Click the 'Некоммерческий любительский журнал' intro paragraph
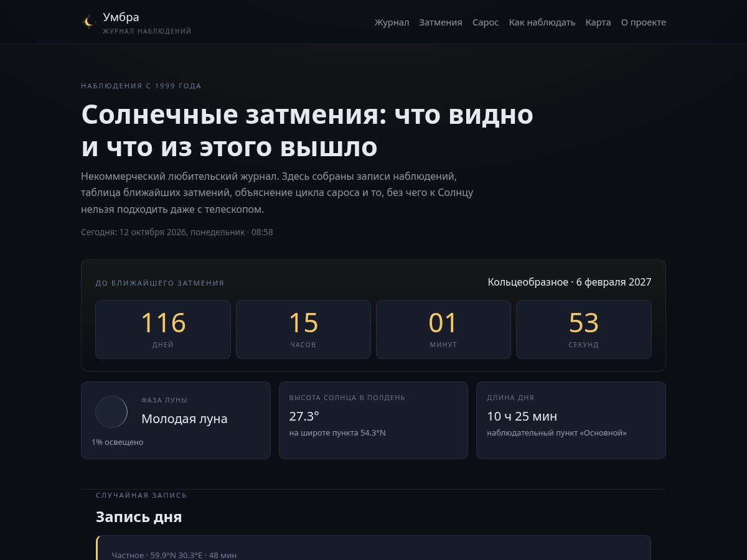Screen dimensions: 747x560 pyautogui.click(x=277, y=193)
